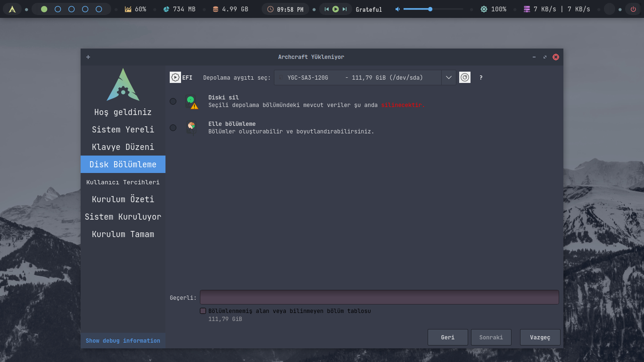This screenshot has height=362, width=644.
Task: Skip to the previous music track
Action: [x=327, y=9]
